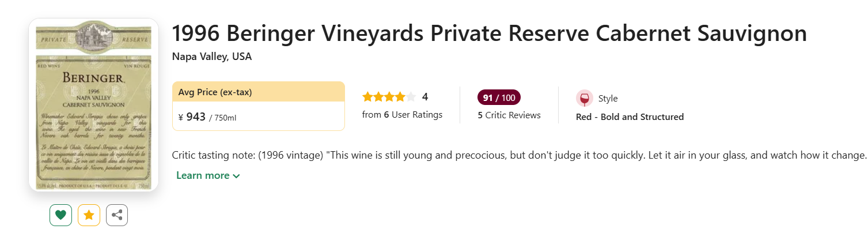Click the wine glass Style icon

pos(584,98)
